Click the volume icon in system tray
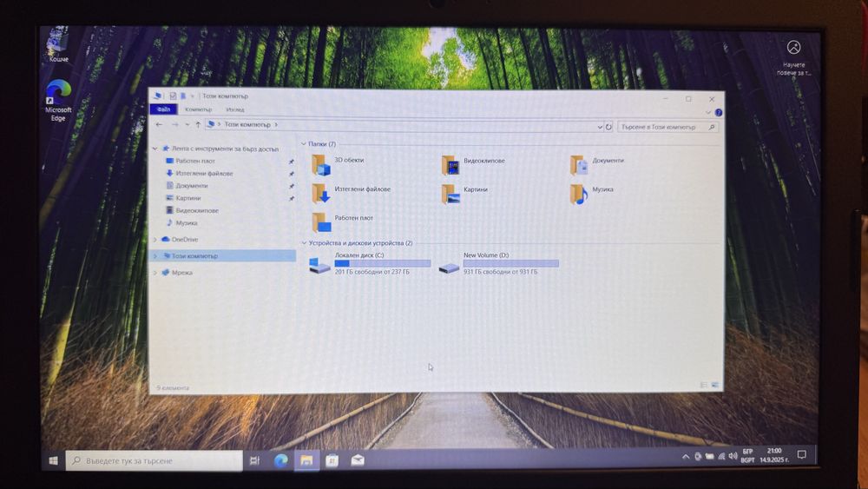This screenshot has width=868, height=489. [x=733, y=456]
